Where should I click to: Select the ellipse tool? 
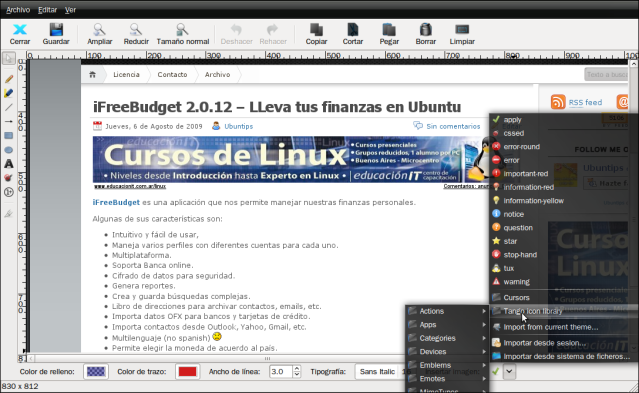coord(9,150)
